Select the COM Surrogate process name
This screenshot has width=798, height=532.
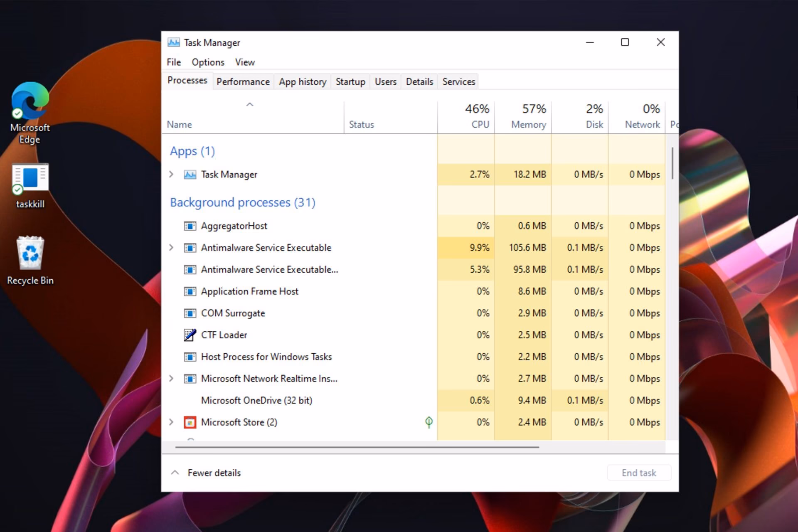[x=233, y=313]
